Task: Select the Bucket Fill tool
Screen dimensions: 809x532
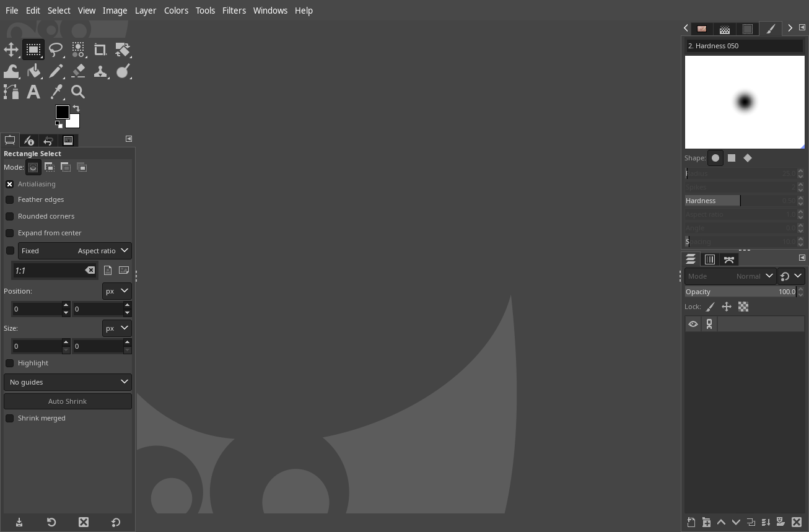Action: 33,72
